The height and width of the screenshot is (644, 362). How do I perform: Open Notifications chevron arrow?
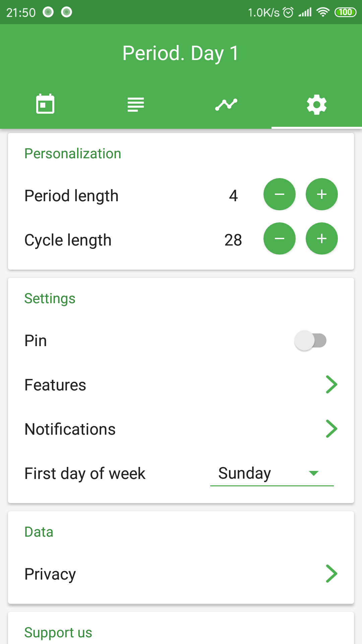coord(331,429)
